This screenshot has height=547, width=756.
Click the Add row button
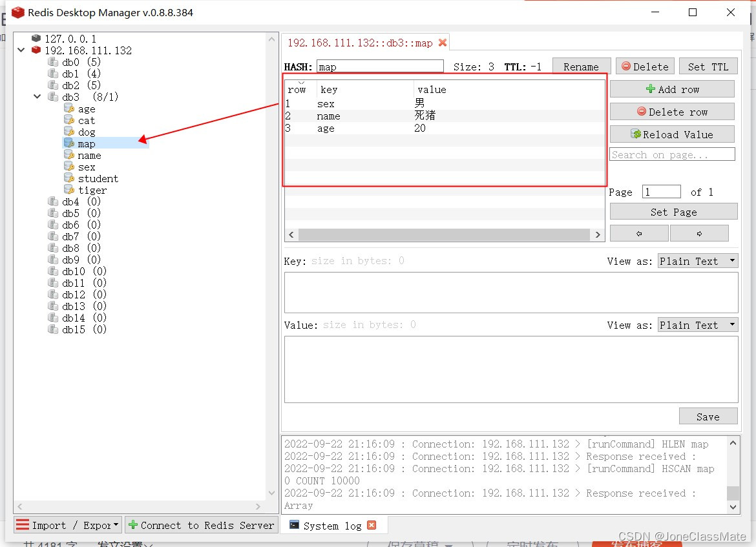672,89
